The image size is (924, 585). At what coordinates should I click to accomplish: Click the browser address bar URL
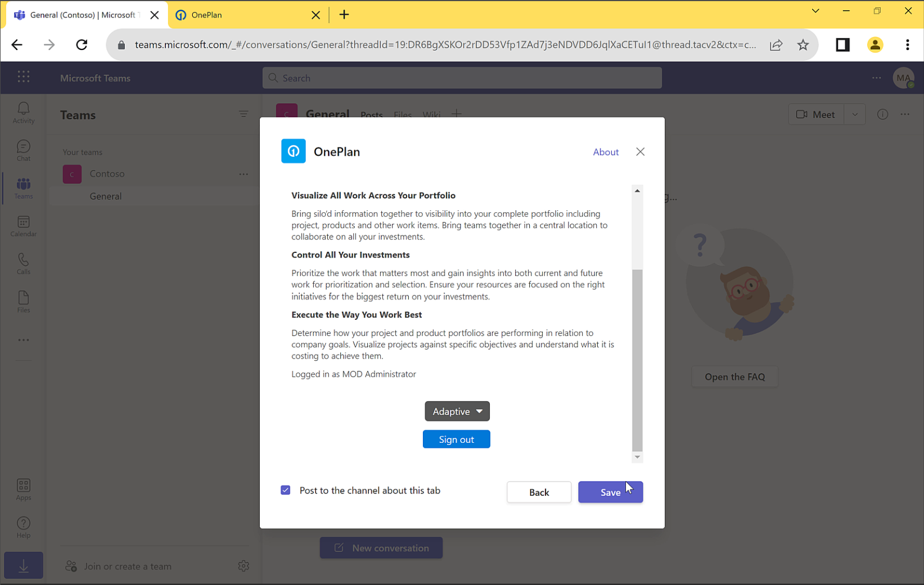[445, 44]
